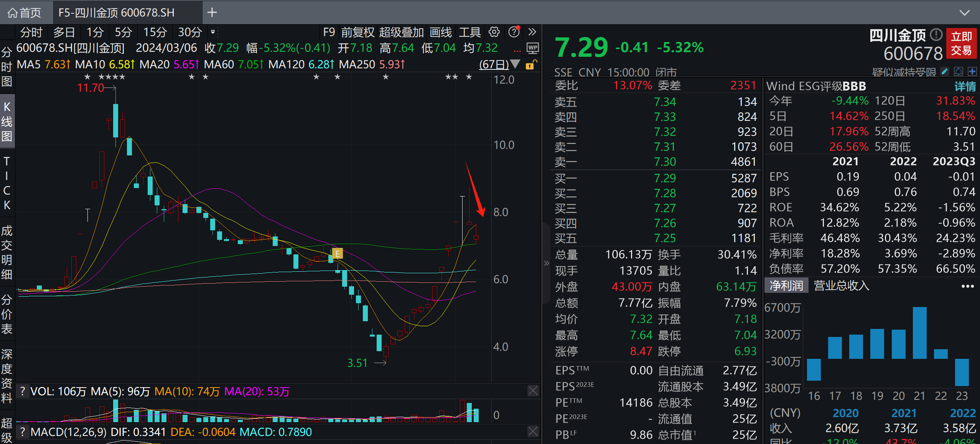Open chart settings gear icon
980x444 pixels.
(494, 32)
